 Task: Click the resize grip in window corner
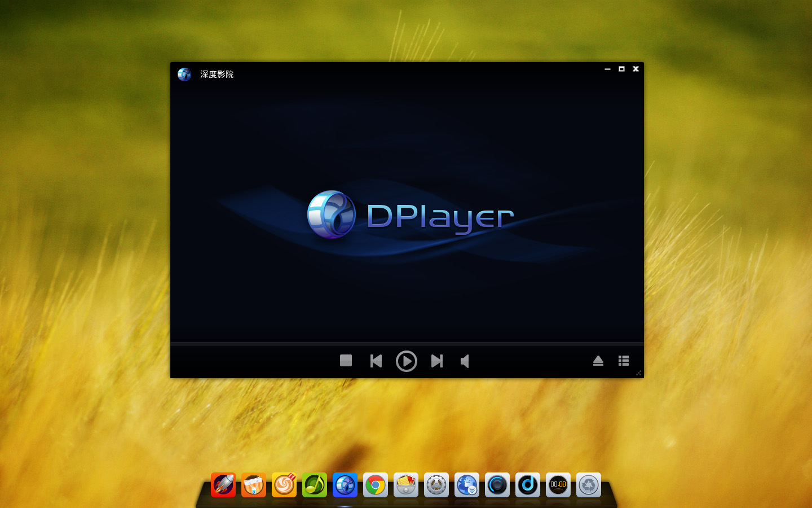(x=638, y=373)
